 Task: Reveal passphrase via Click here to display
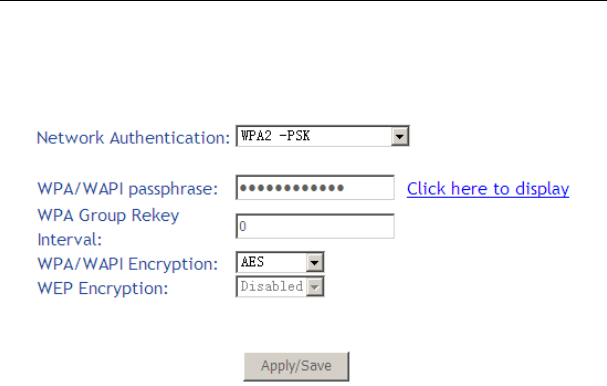coord(488,189)
